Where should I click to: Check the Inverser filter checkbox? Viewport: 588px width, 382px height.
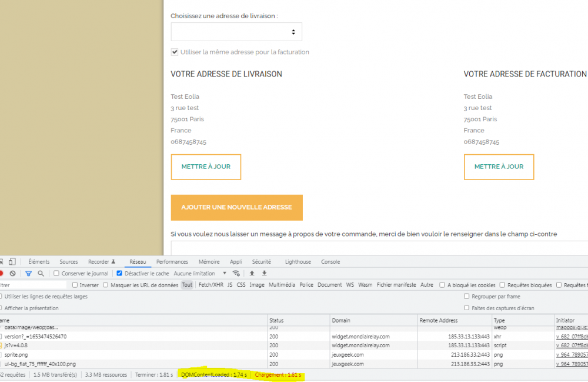click(75, 285)
